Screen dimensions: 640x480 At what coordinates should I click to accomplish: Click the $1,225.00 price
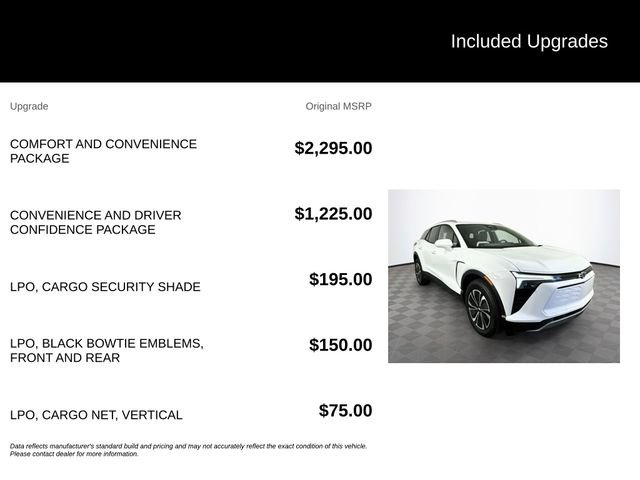pyautogui.click(x=333, y=213)
